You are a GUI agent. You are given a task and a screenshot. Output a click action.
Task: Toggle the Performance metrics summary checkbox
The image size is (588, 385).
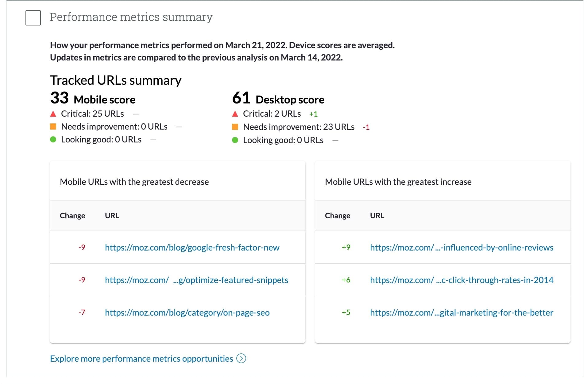coord(33,18)
